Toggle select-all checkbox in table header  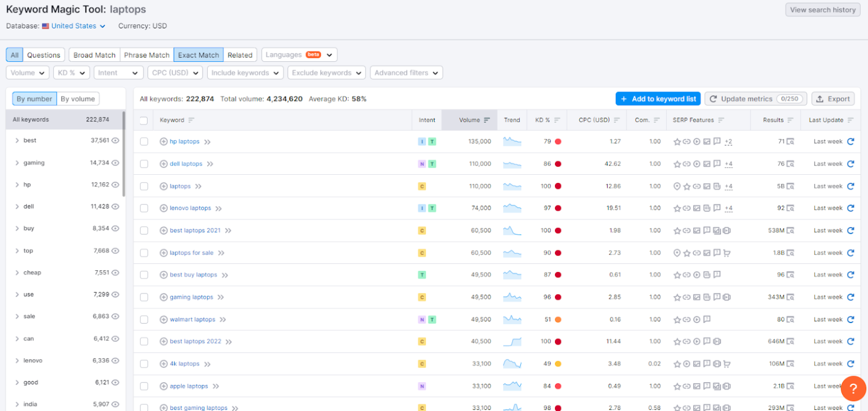pos(144,120)
